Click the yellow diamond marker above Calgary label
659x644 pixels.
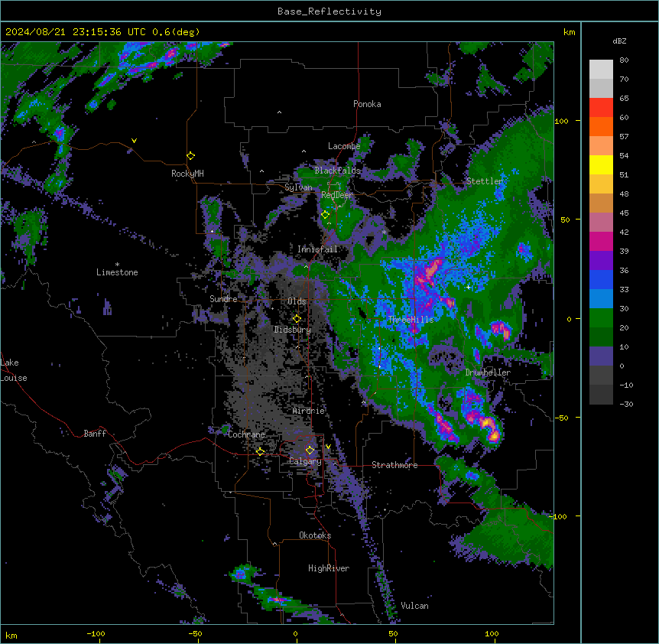coord(310,450)
